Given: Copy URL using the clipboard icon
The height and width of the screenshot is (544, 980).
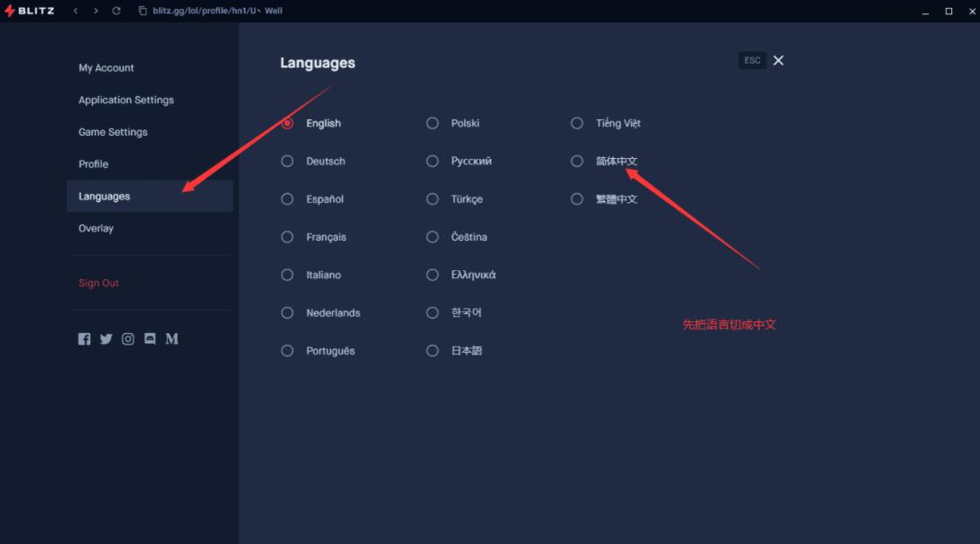Looking at the screenshot, I should (143, 11).
